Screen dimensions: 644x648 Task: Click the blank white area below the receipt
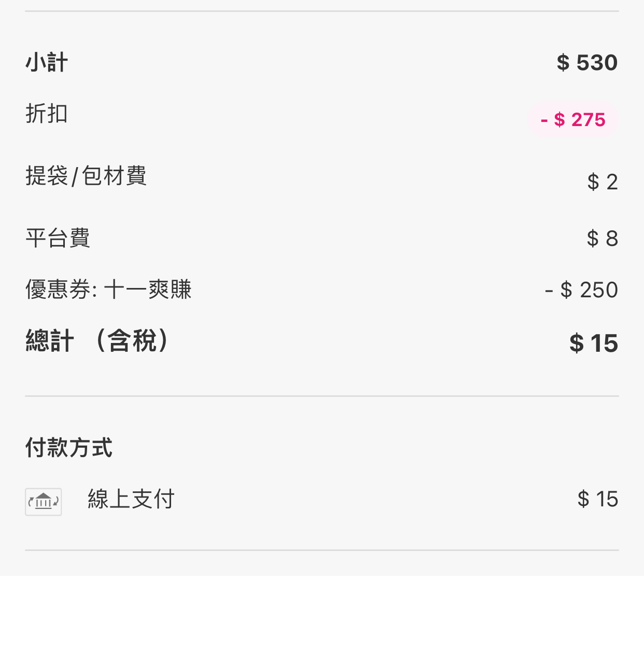[321, 612]
